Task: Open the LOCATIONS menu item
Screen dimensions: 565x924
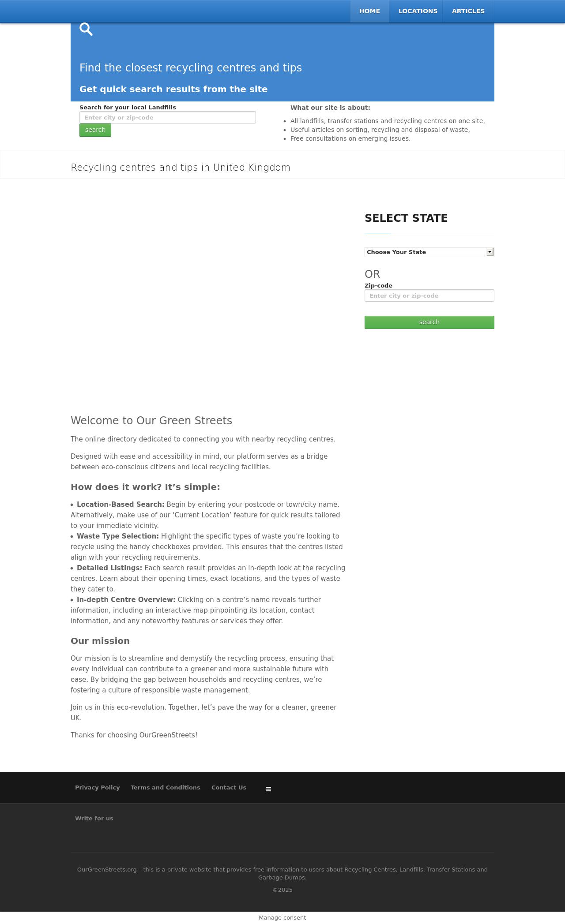Action: [418, 11]
